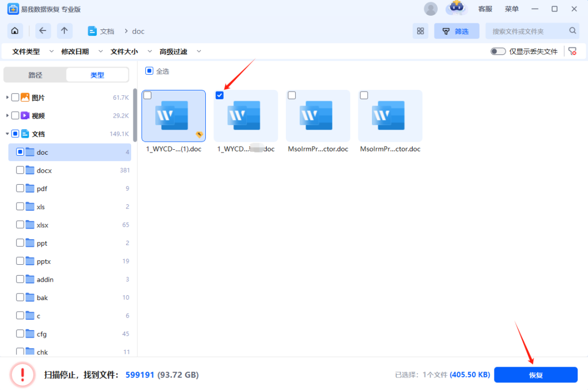This screenshot has width=588, height=390.
Task: Click the bak folder icon
Action: coord(30,297)
